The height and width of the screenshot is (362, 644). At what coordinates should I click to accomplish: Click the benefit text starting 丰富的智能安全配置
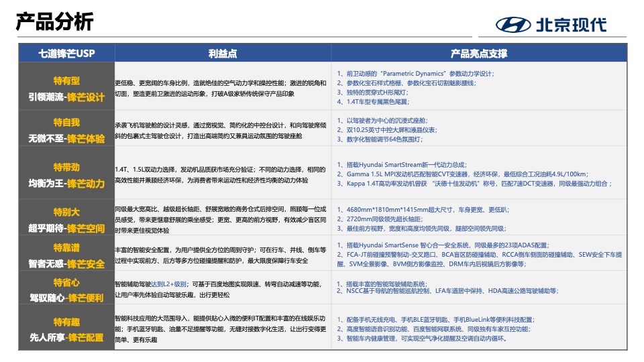(x=221, y=255)
